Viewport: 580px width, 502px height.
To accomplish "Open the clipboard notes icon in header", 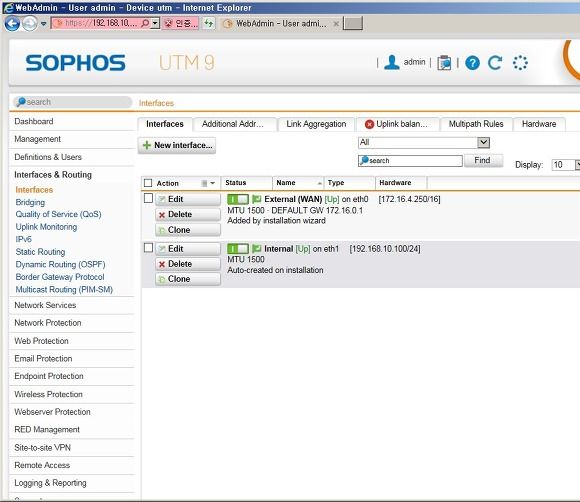I will click(x=444, y=63).
